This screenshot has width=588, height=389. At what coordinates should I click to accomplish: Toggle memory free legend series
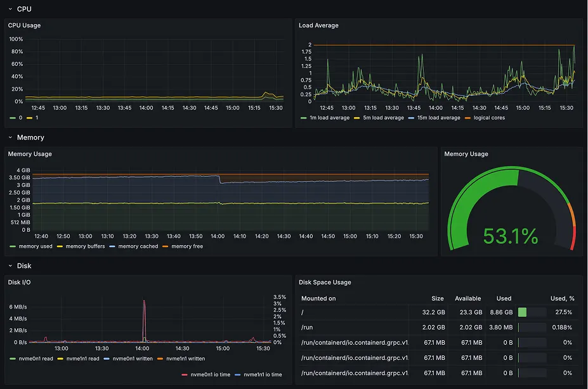coord(186,246)
